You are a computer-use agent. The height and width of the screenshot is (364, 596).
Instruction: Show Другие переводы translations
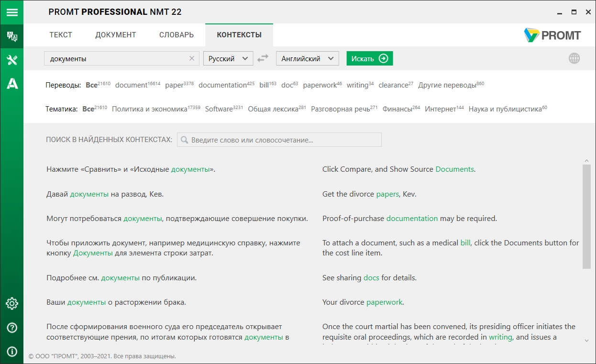447,85
